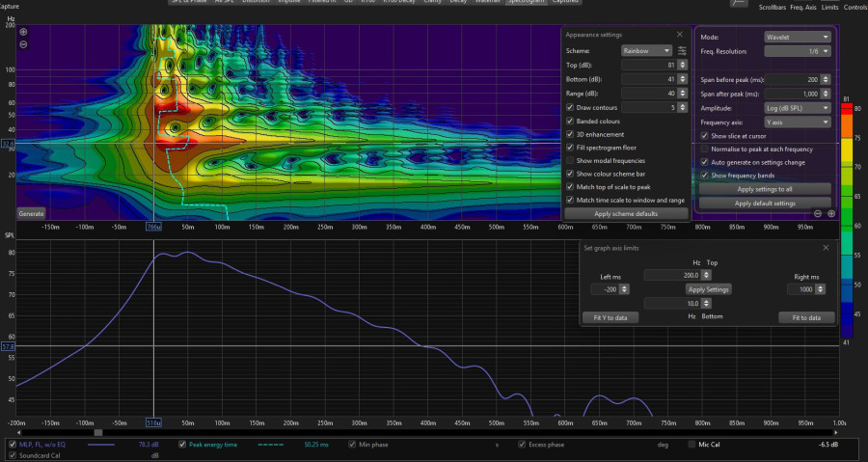The height and width of the screenshot is (462, 868).
Task: Click the Scrollbars toolbar option
Action: (x=773, y=7)
